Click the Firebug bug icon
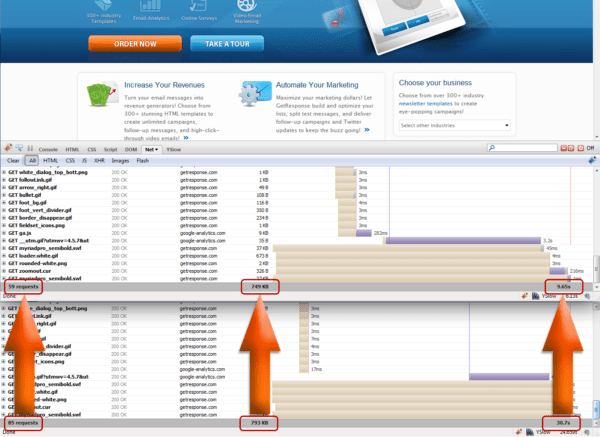Image resolution: width=600 pixels, height=437 pixels. tap(8, 148)
